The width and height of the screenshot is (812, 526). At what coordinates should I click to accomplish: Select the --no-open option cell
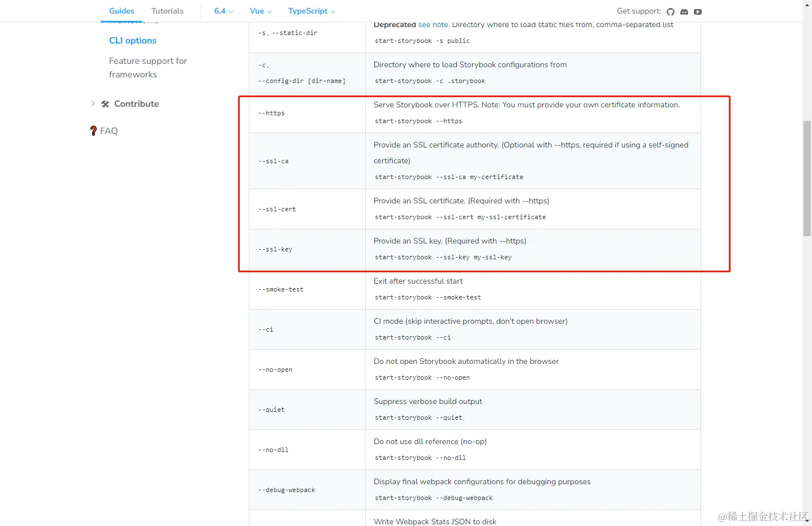307,369
